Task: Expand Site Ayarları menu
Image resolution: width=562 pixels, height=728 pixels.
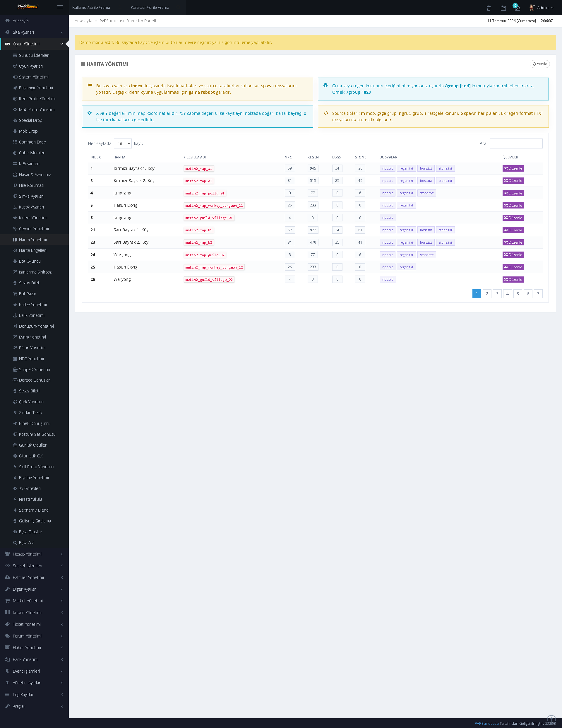Action: 34,32
